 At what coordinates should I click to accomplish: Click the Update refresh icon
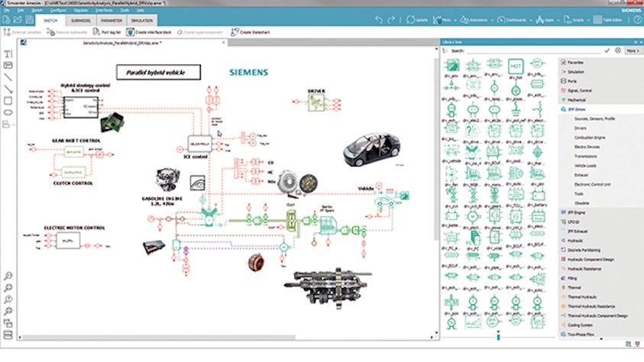pyautogui.click(x=410, y=20)
